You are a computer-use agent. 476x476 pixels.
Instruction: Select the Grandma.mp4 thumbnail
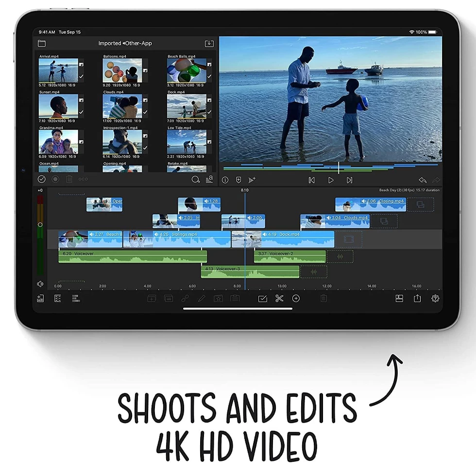point(58,142)
